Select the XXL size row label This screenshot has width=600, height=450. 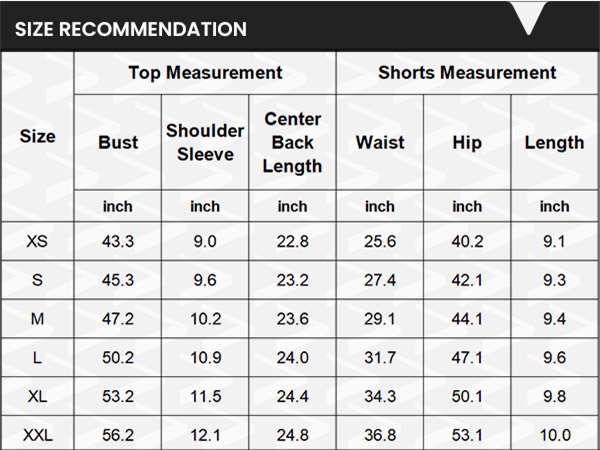pos(38,435)
